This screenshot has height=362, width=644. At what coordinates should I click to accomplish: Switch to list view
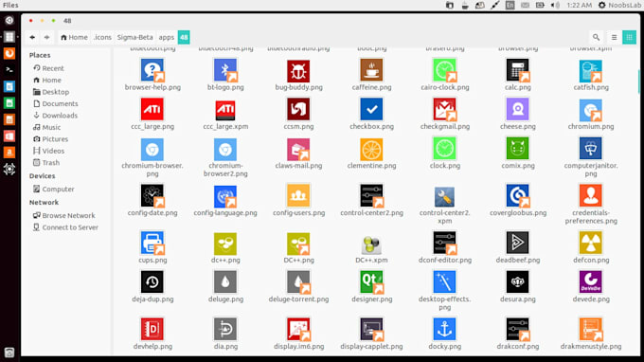click(x=614, y=37)
